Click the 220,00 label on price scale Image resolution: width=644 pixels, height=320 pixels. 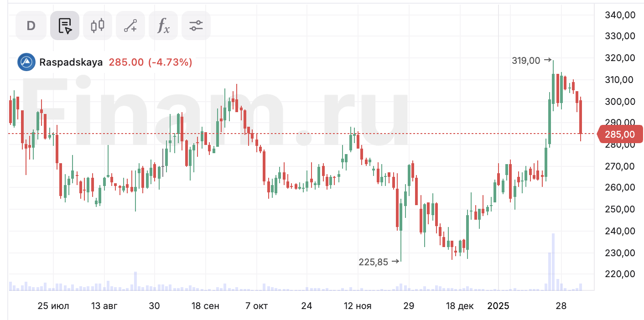(620, 274)
